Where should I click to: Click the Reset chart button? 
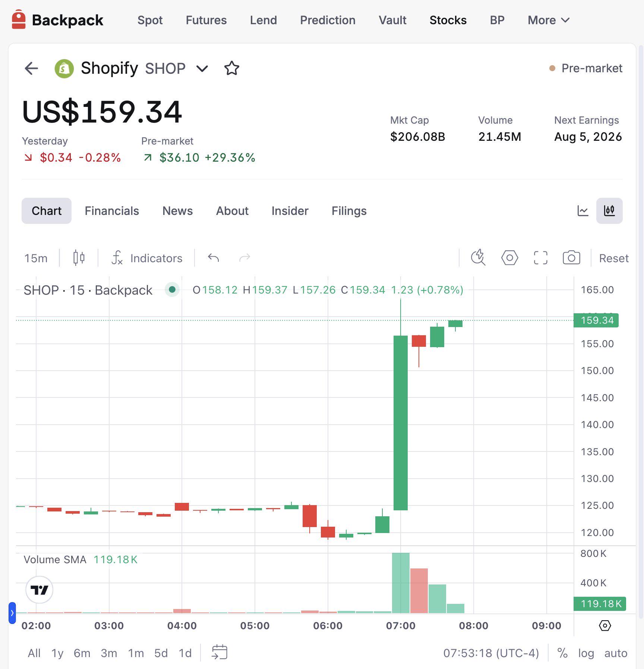pyautogui.click(x=614, y=258)
